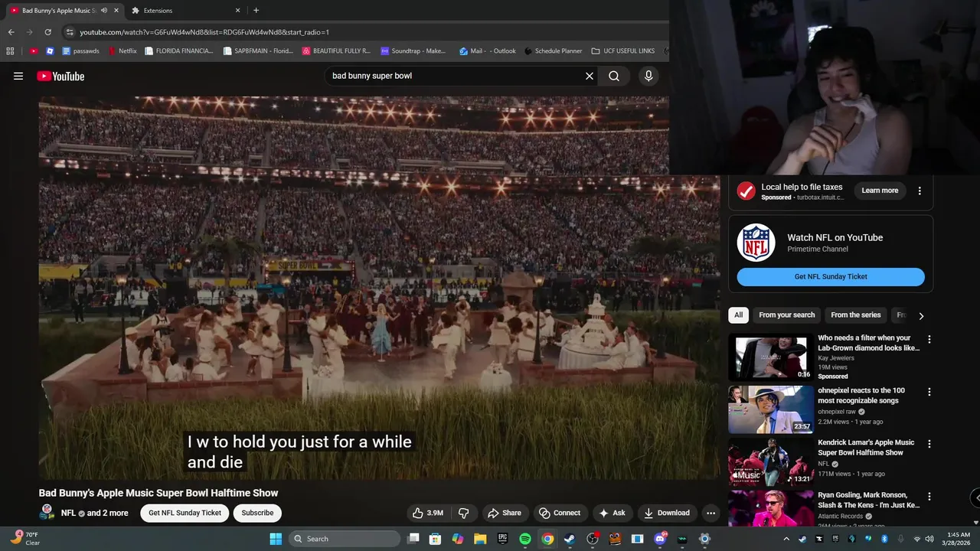
Task: Open Discord from the taskbar
Action: [x=660, y=539]
